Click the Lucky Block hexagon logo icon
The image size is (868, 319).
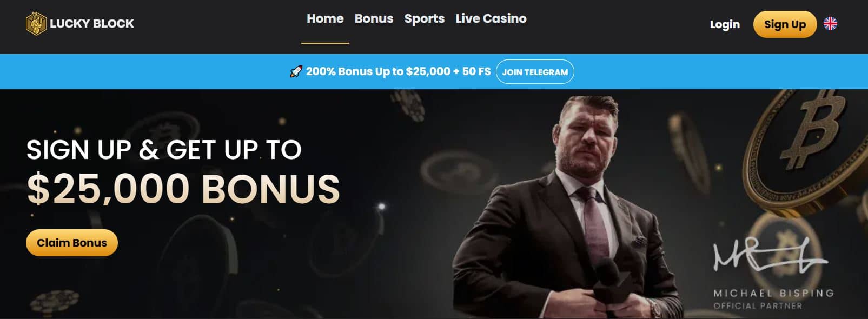[x=36, y=23]
